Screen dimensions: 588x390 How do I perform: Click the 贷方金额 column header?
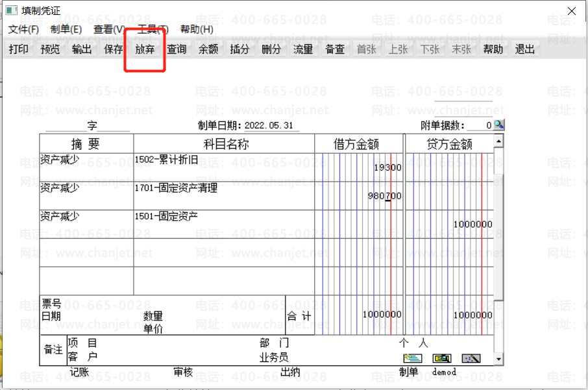pos(449,143)
